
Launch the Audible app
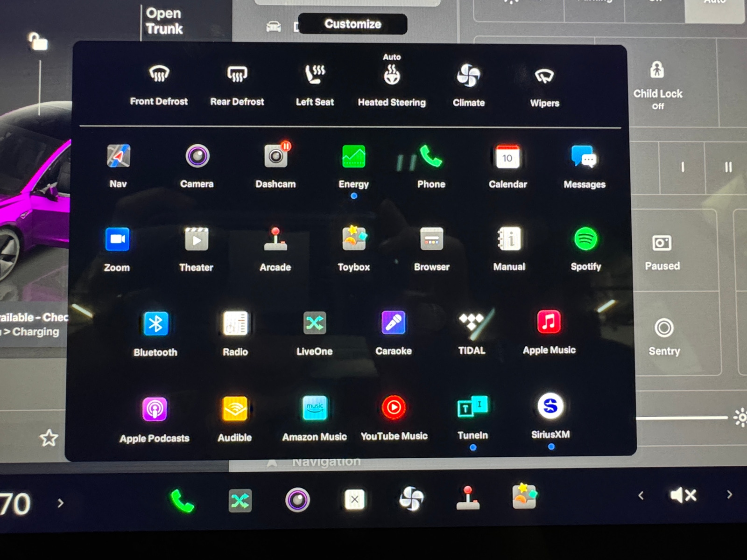tap(235, 409)
